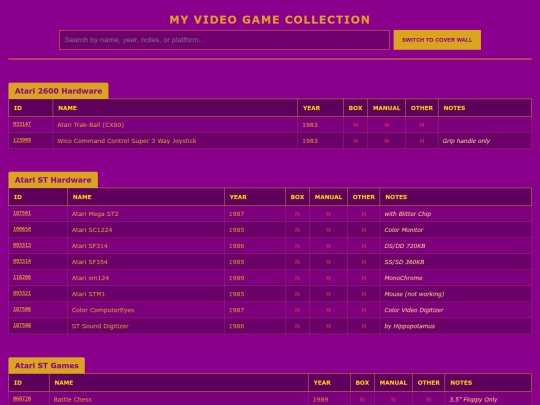Screen dimensions: 540x405
Task: Open the ID link for Atari Mega ST2
Action: pos(22,213)
